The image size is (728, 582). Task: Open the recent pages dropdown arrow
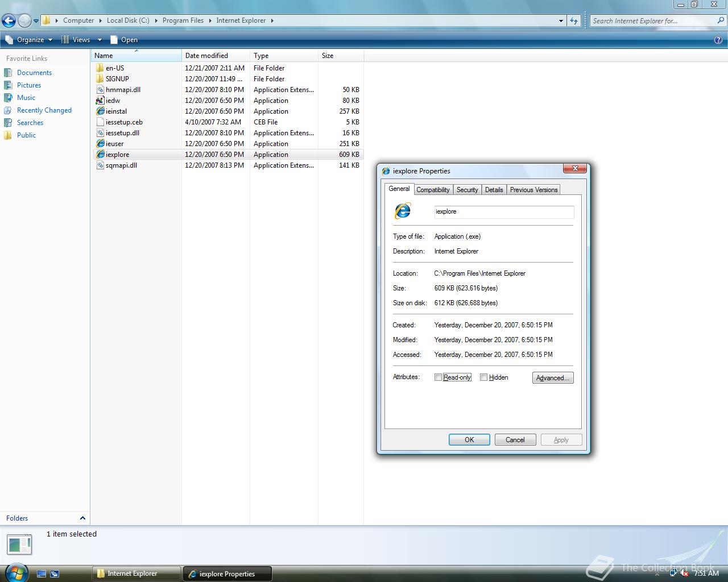[x=36, y=21]
